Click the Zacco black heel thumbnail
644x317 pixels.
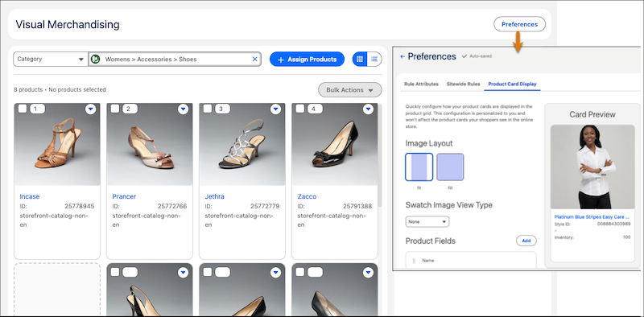(x=334, y=144)
